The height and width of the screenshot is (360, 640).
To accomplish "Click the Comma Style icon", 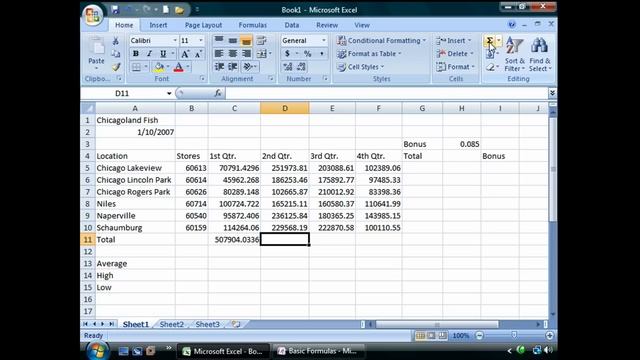I will [x=322, y=54].
